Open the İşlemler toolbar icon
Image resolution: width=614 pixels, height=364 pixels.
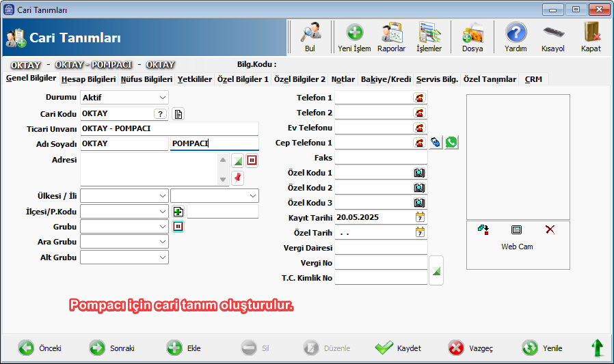[429, 37]
